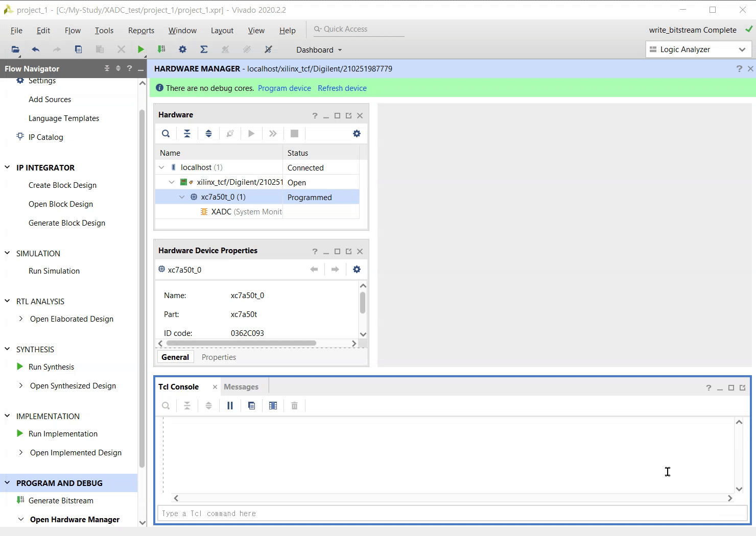
Task: Expand Open Elaborated Design
Action: click(20, 319)
